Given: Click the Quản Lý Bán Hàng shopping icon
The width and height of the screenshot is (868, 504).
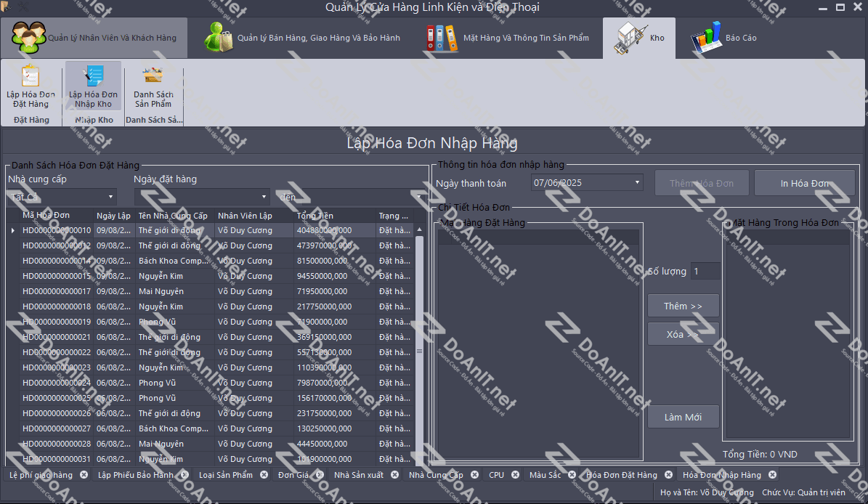Looking at the screenshot, I should click(218, 37).
